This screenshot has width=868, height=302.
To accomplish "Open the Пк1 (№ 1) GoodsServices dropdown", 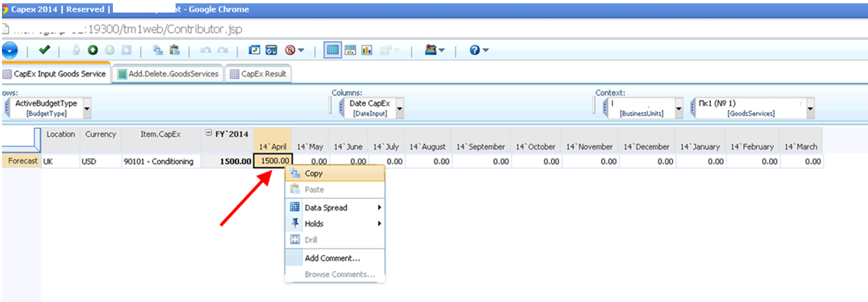I will (x=810, y=108).
